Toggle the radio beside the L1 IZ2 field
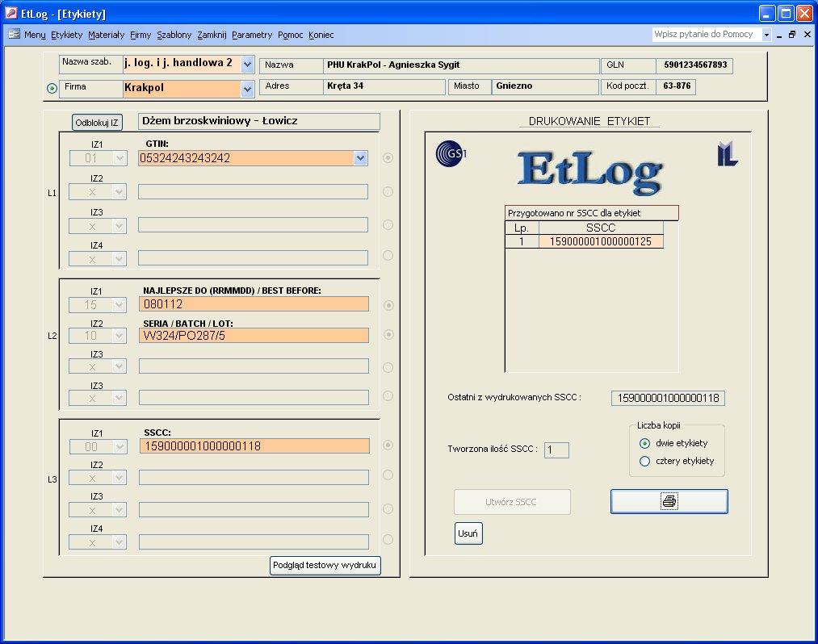The width and height of the screenshot is (818, 644). click(388, 191)
